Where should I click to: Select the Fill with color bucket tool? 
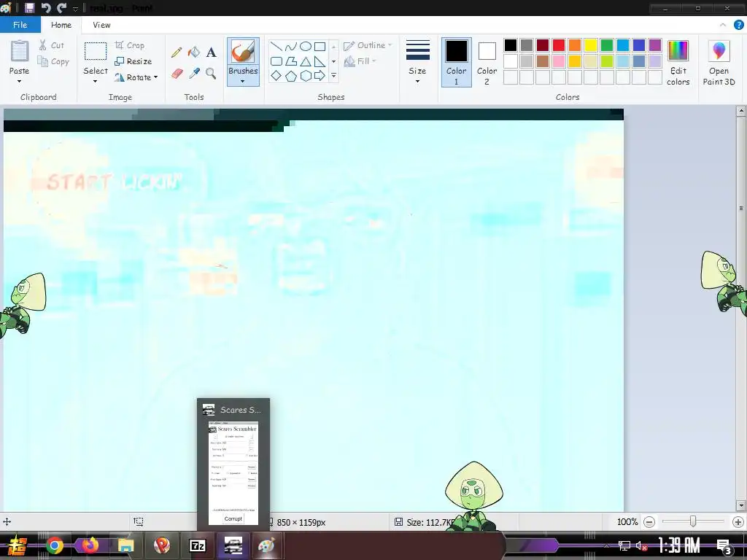(x=194, y=52)
